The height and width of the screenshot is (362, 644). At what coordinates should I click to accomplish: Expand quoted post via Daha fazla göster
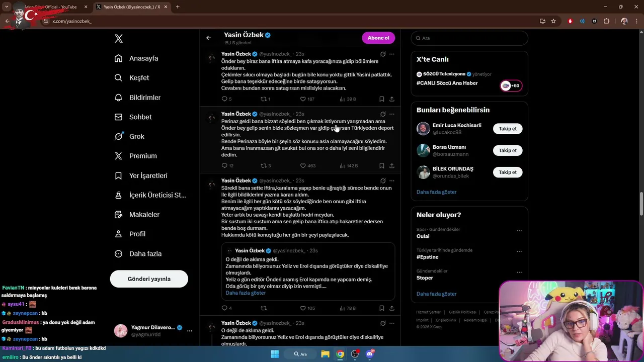pos(246,293)
